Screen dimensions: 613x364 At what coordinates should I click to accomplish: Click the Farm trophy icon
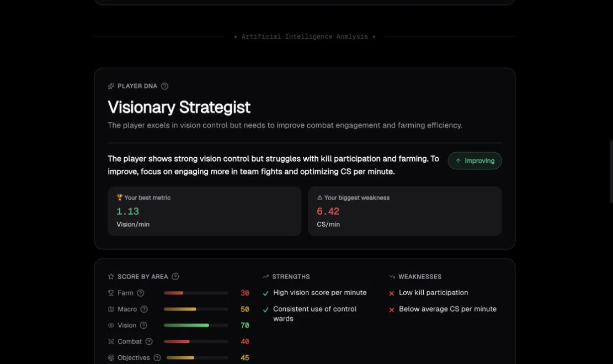point(111,293)
